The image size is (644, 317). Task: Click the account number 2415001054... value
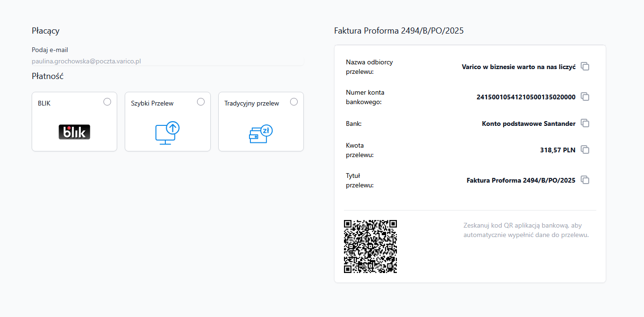pos(525,97)
